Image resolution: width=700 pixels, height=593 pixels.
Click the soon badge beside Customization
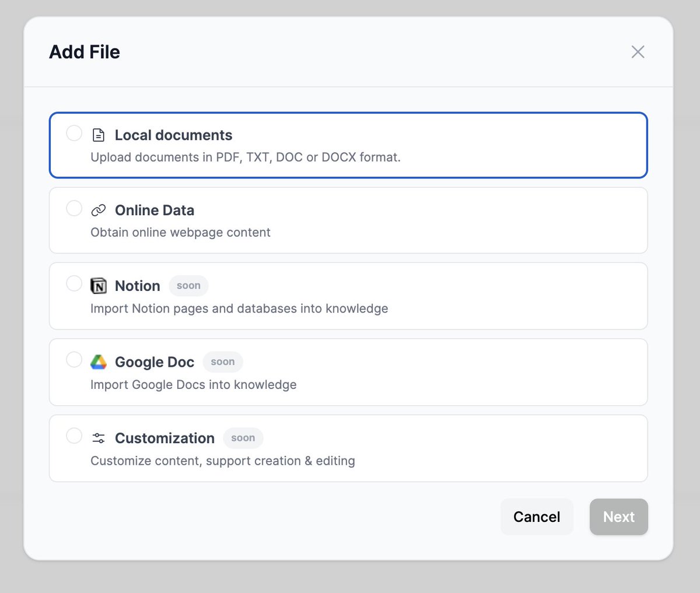(x=243, y=438)
